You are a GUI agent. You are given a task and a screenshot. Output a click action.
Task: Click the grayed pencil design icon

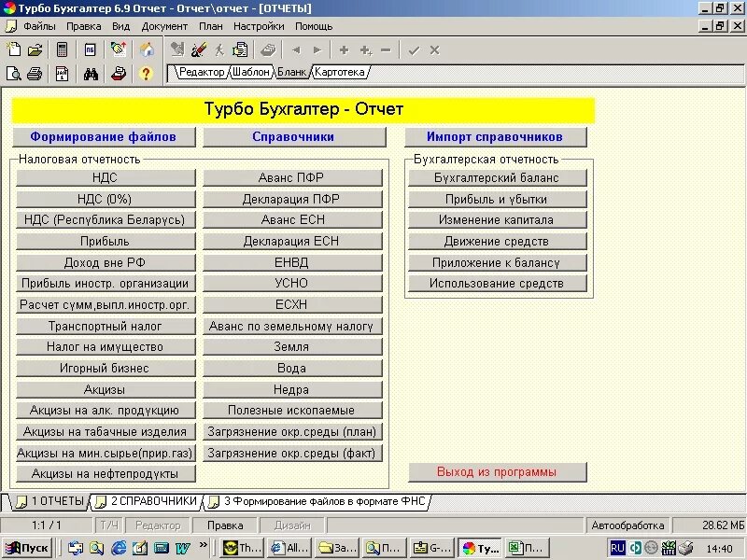(177, 49)
